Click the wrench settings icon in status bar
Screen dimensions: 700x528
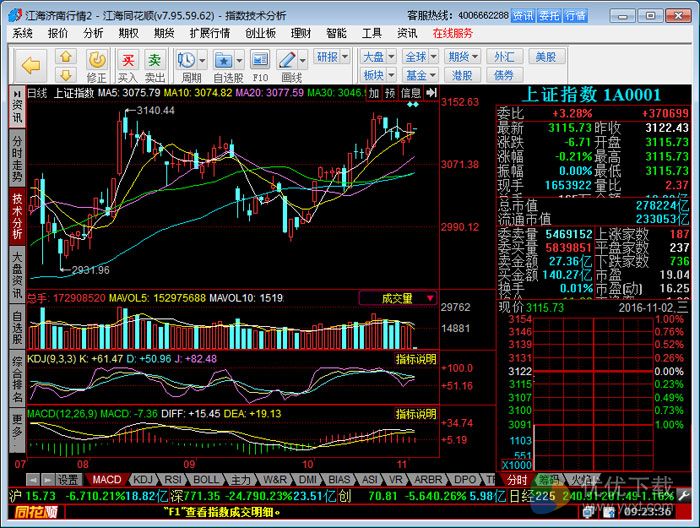684,495
